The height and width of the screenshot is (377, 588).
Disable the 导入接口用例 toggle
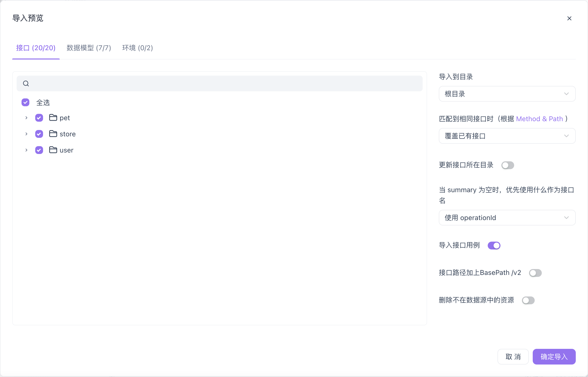pyautogui.click(x=494, y=245)
